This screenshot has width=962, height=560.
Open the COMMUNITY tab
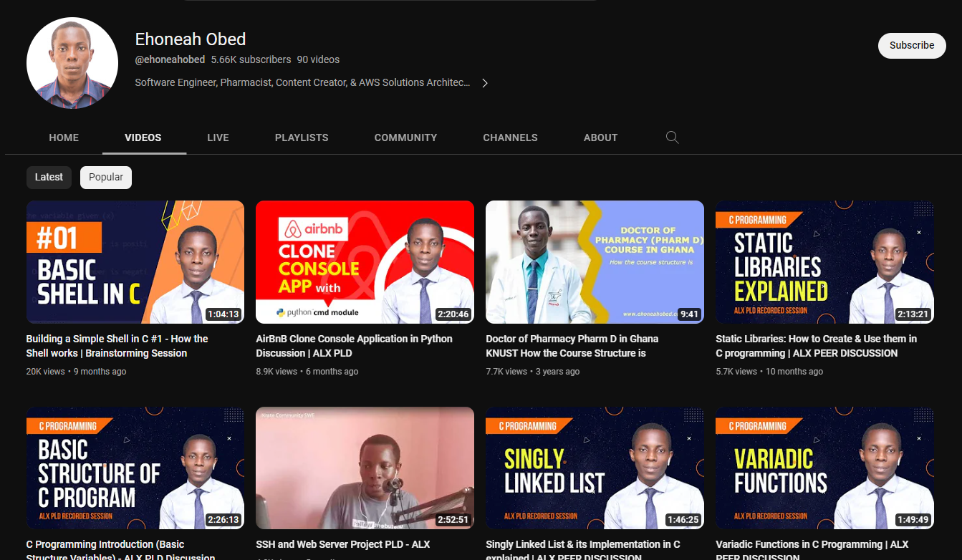click(x=405, y=137)
